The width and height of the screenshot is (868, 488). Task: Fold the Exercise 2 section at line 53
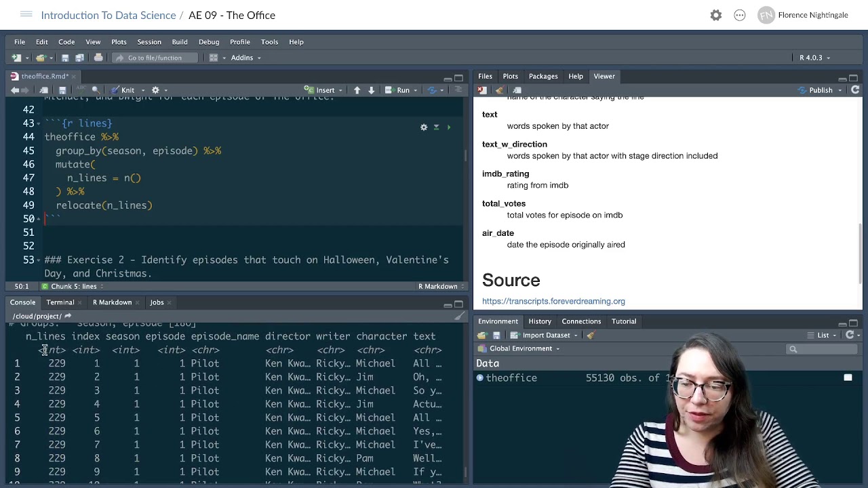[x=38, y=260]
